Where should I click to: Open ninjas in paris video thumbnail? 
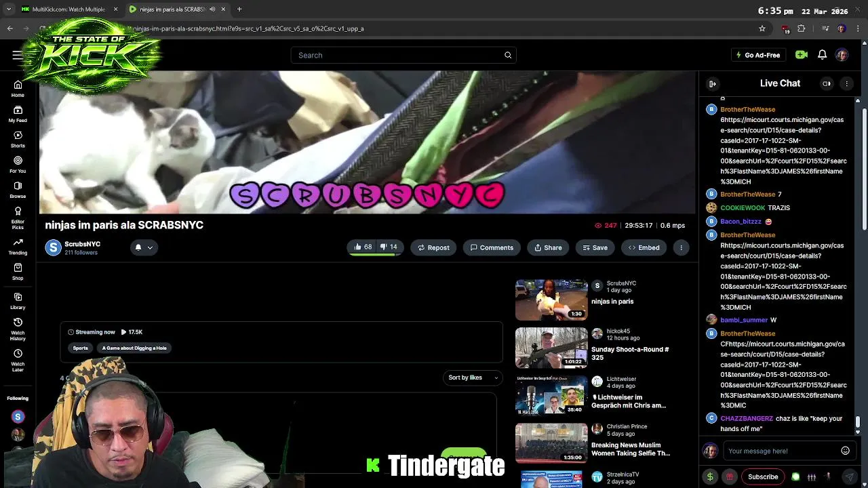(551, 300)
